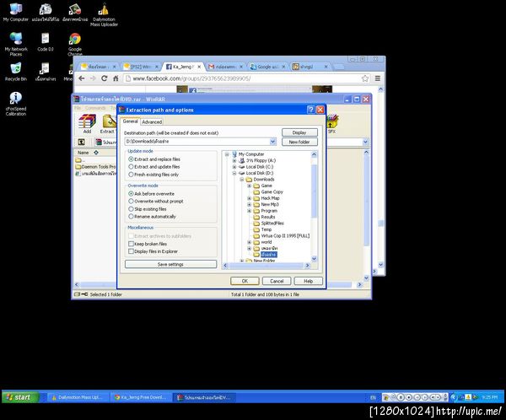
Task: Confirm extraction with OK button
Action: [245, 281]
